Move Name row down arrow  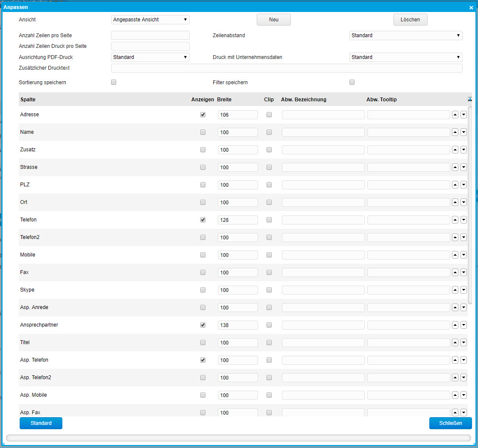click(x=463, y=132)
